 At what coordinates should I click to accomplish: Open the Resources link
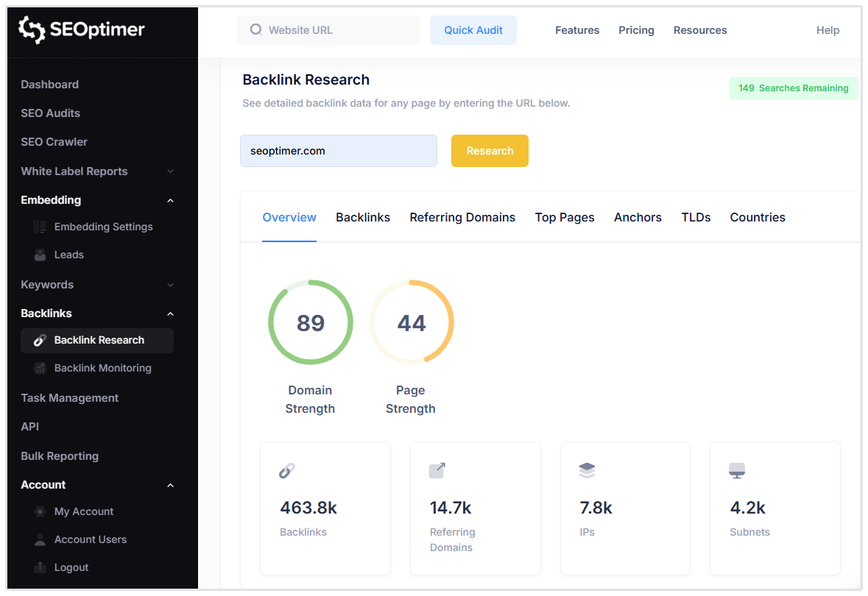coord(700,30)
